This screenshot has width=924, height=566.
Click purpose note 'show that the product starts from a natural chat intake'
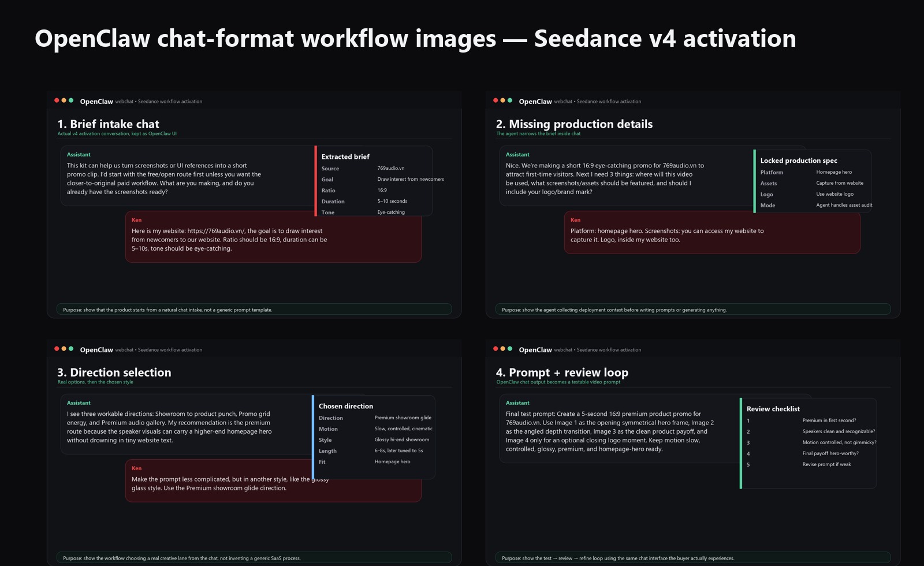(x=254, y=310)
